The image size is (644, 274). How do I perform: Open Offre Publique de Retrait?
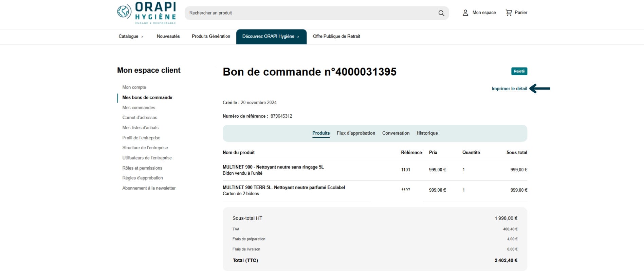tap(336, 36)
